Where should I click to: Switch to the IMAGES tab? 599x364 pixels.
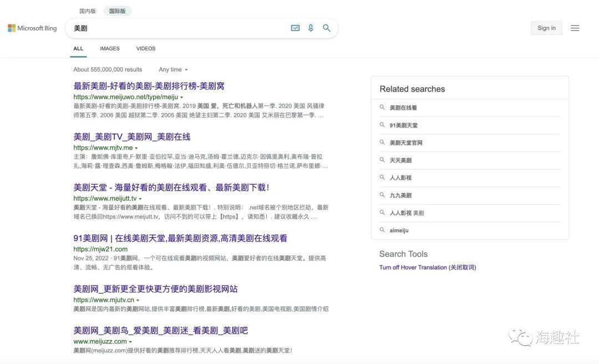(110, 49)
